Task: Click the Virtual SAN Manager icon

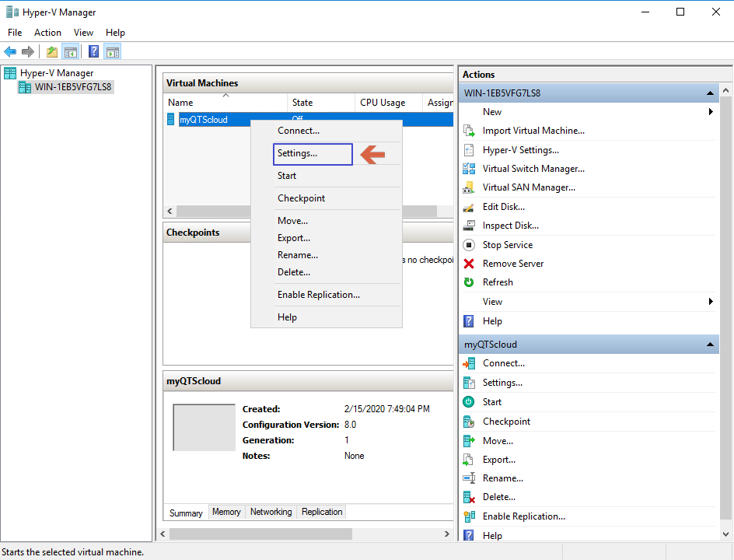Action: pos(469,187)
